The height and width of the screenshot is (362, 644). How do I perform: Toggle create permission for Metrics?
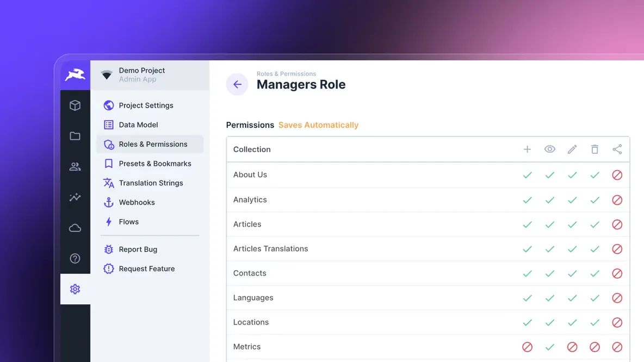(x=528, y=347)
